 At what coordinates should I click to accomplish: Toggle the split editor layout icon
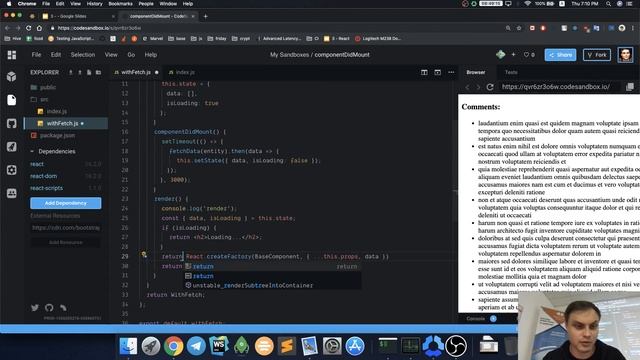[x=424, y=72]
